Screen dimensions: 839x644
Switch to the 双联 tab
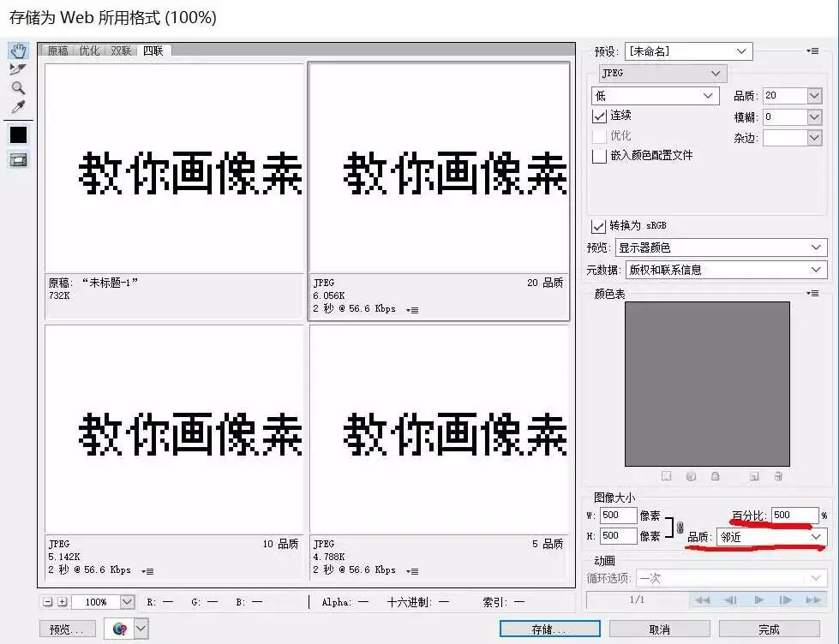pyautogui.click(x=121, y=51)
